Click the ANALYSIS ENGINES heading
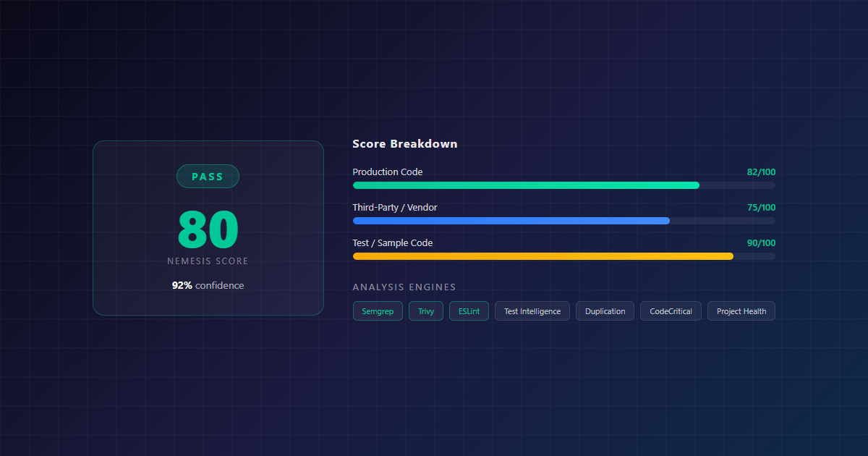This screenshot has height=456, width=868. tap(404, 287)
